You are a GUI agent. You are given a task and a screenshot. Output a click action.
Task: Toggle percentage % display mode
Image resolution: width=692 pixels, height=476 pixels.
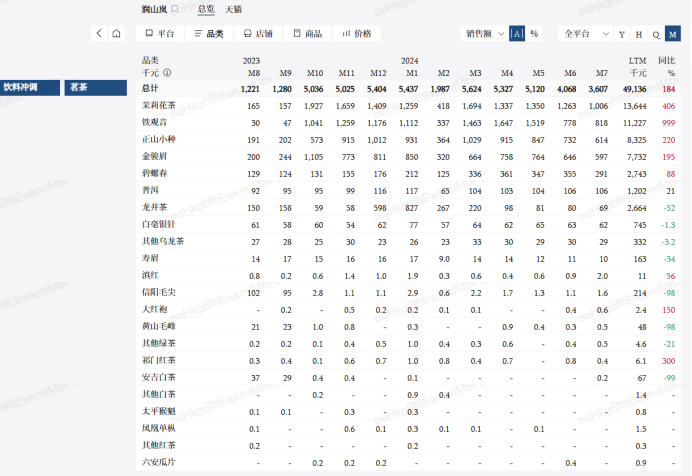[x=534, y=33]
